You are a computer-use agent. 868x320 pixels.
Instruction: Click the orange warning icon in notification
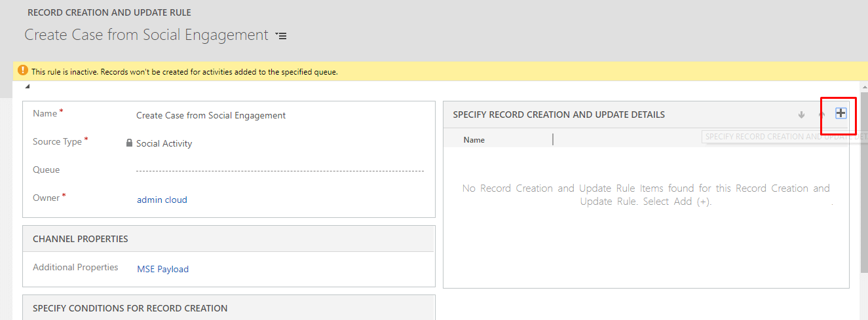pos(23,71)
